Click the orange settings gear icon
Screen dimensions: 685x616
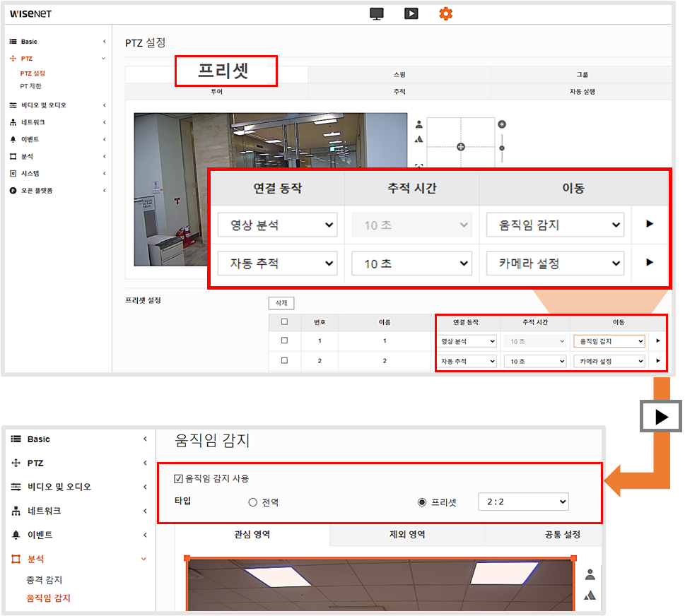(x=445, y=13)
